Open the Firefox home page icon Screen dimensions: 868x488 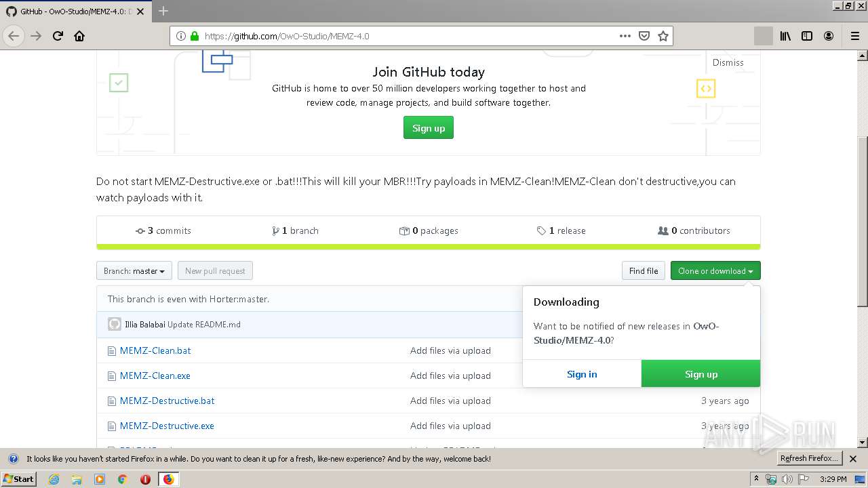[x=79, y=36]
